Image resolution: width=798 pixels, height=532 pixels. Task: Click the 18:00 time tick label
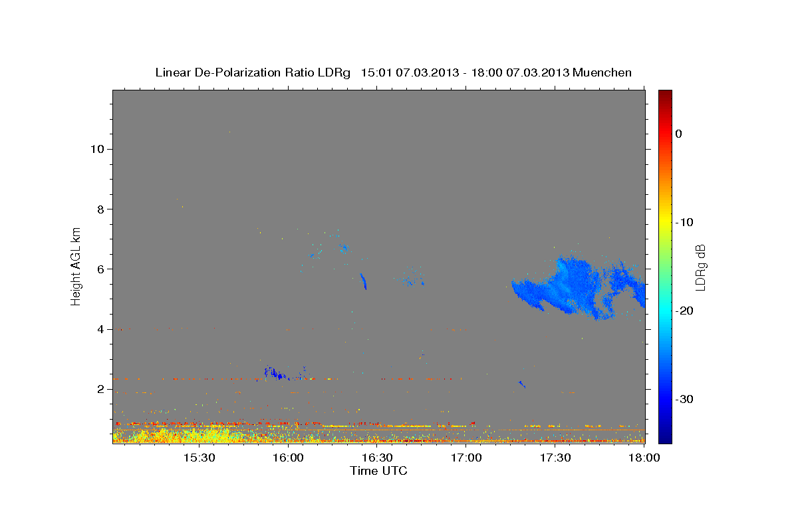(644, 458)
